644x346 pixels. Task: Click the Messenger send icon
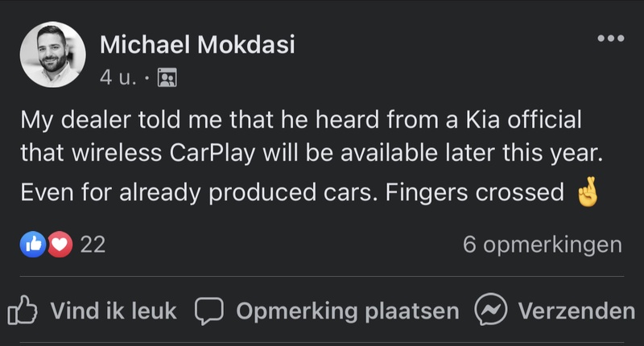tap(489, 311)
